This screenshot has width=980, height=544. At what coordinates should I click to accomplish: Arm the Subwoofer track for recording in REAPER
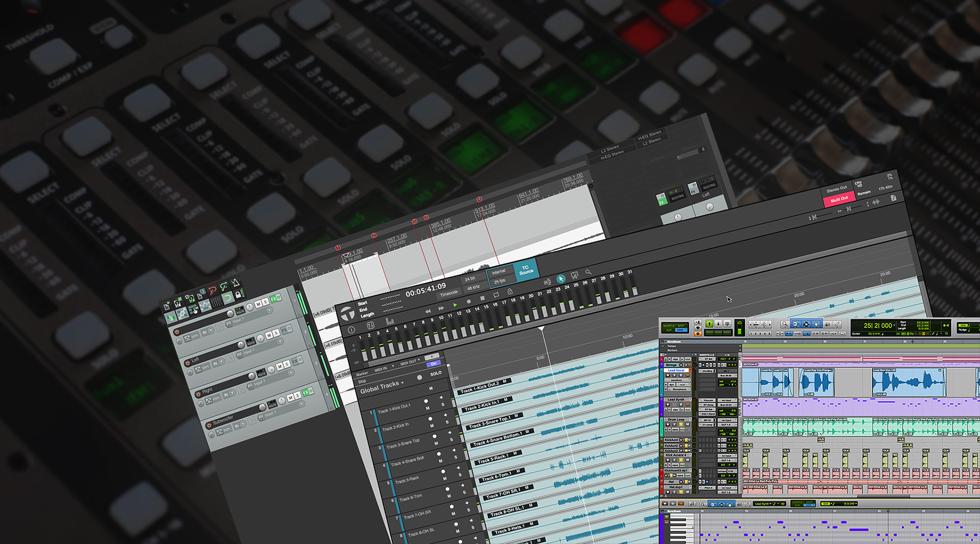[x=209, y=425]
